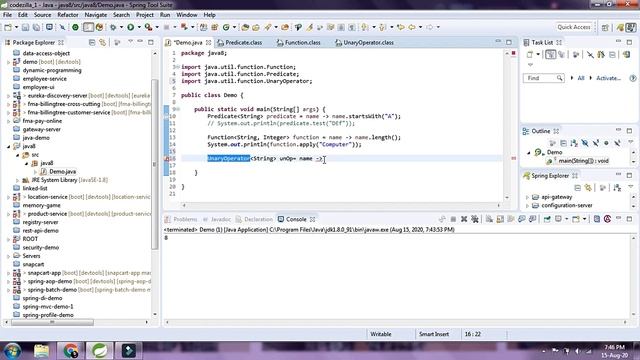Toggle Sort alphabetically in Outline toolbar

tap(574, 143)
